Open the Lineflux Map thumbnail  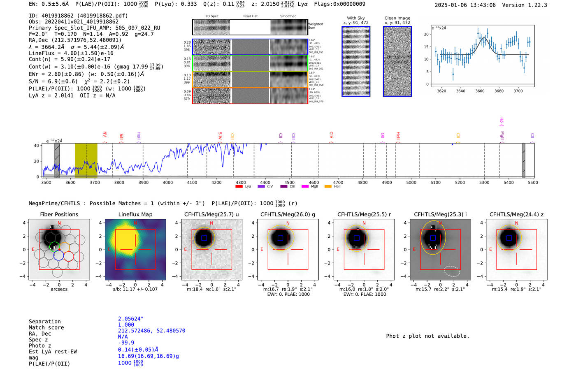tap(135, 250)
